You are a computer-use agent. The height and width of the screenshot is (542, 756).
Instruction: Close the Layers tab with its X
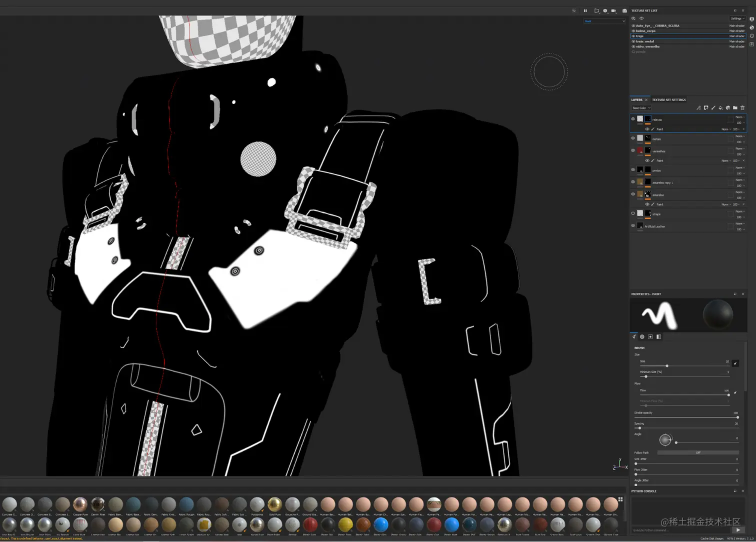pos(646,99)
